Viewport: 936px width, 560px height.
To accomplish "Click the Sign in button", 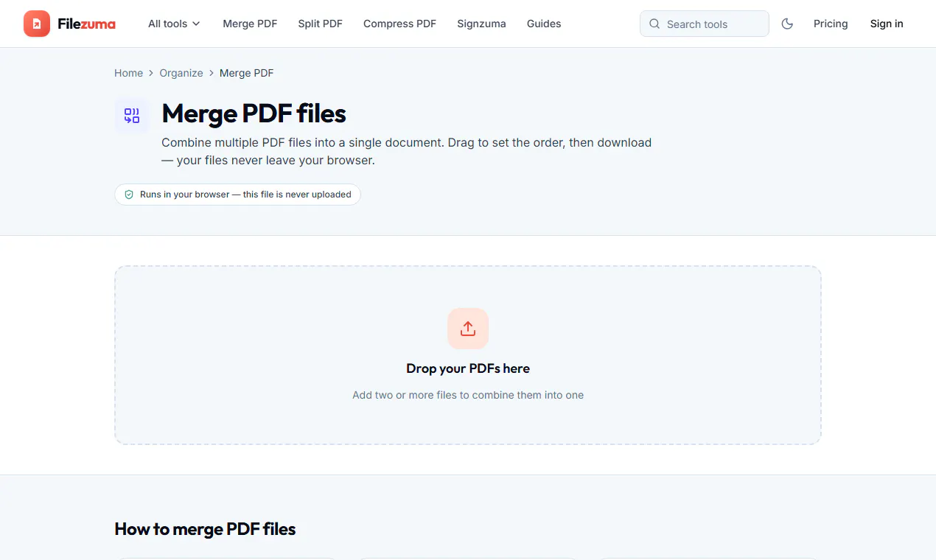I will tap(887, 24).
